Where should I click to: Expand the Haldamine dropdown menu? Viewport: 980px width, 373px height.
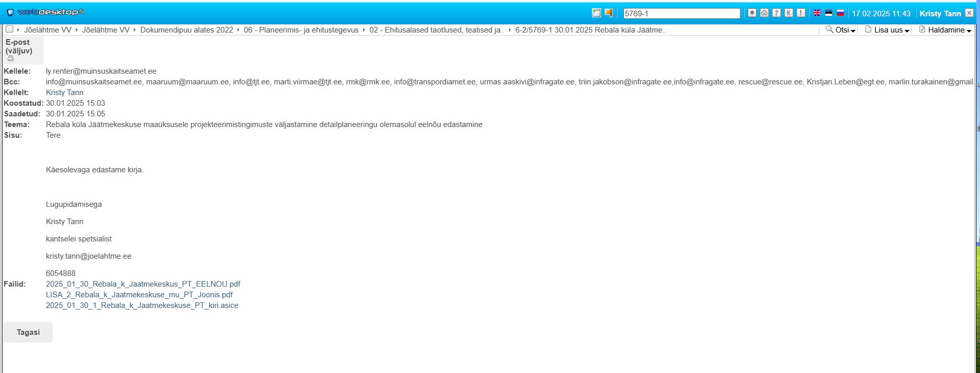tap(945, 30)
